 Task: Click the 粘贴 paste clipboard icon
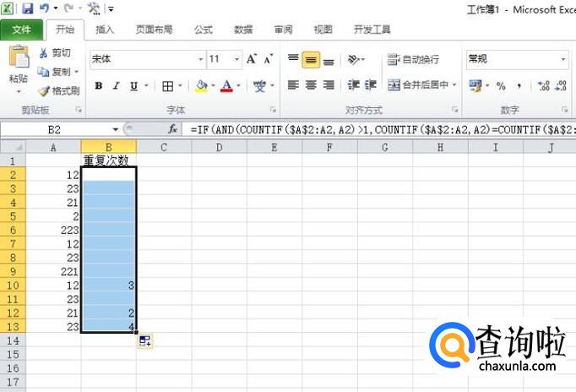[x=19, y=57]
